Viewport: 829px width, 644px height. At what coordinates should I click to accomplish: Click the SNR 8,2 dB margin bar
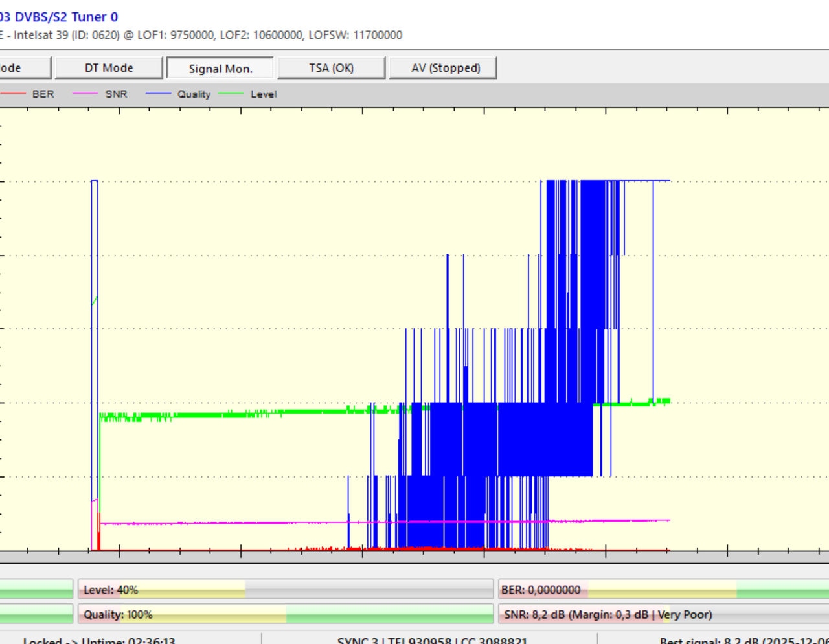coord(663,614)
